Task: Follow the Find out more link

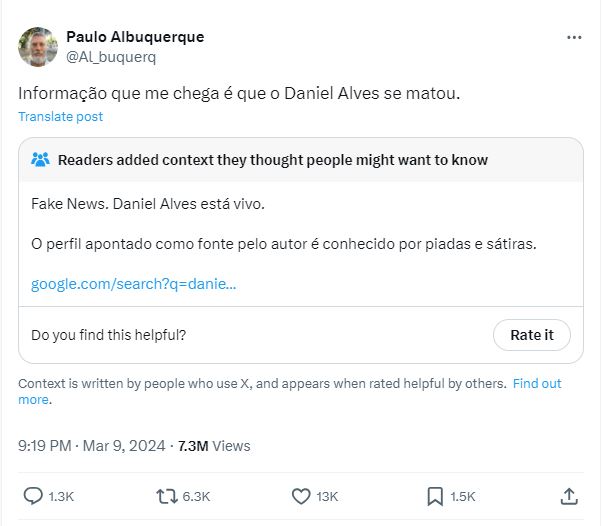Action: coord(537,383)
